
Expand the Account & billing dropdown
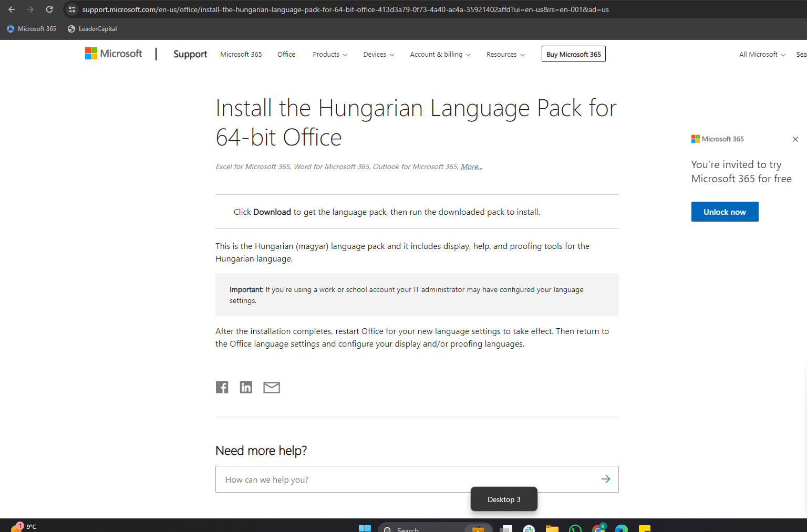440,54
